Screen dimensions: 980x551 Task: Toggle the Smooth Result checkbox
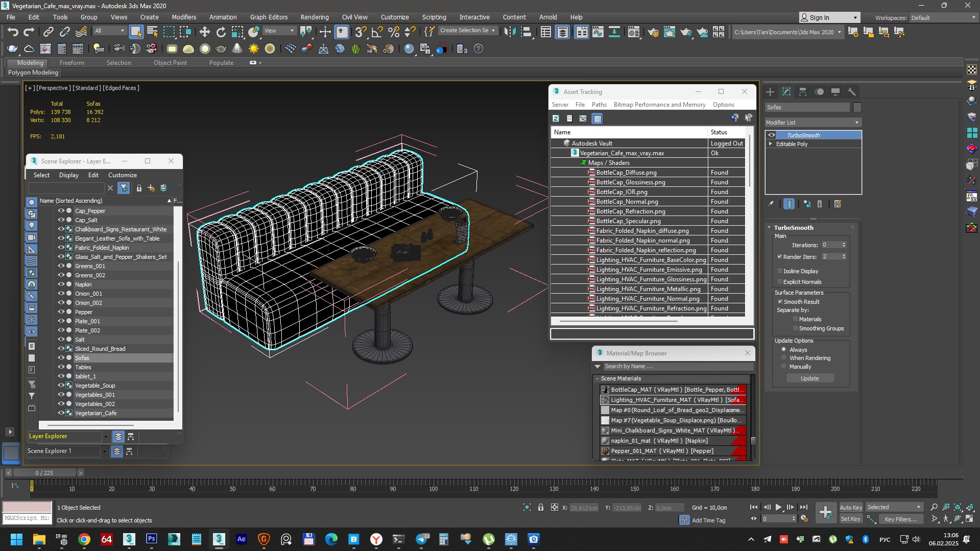point(780,302)
